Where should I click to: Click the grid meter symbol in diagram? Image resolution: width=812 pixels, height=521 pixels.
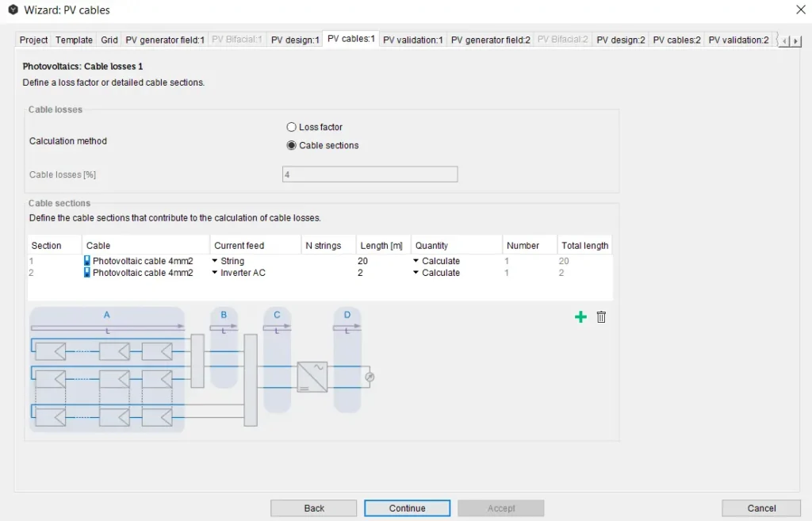(x=369, y=377)
